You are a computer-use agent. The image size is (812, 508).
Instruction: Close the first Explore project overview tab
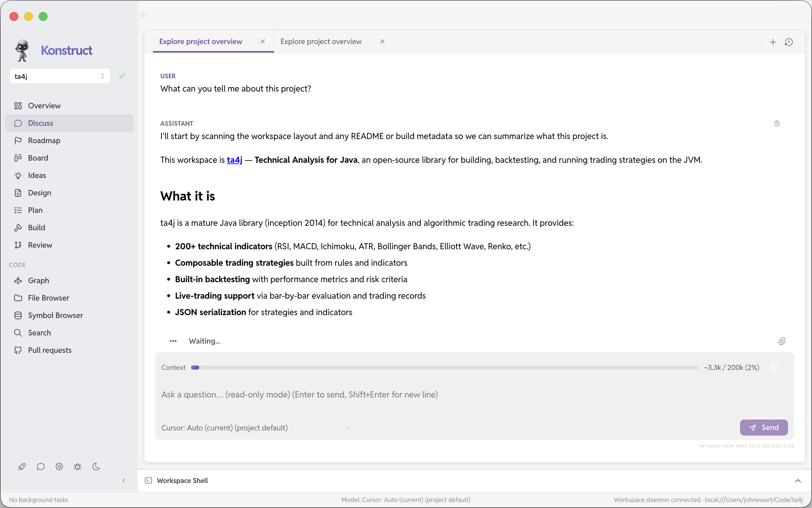tap(263, 41)
